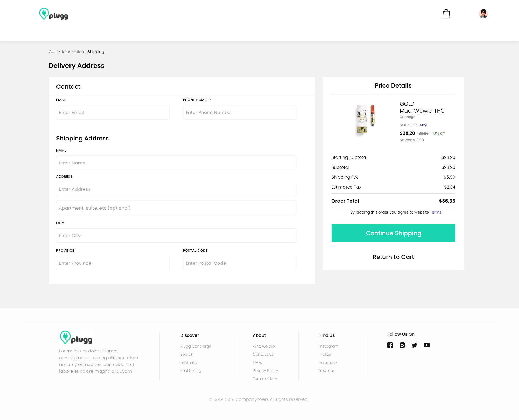Click the GOLD Maui Wowie, THC product title
The width and height of the screenshot is (519, 420).
point(422,107)
